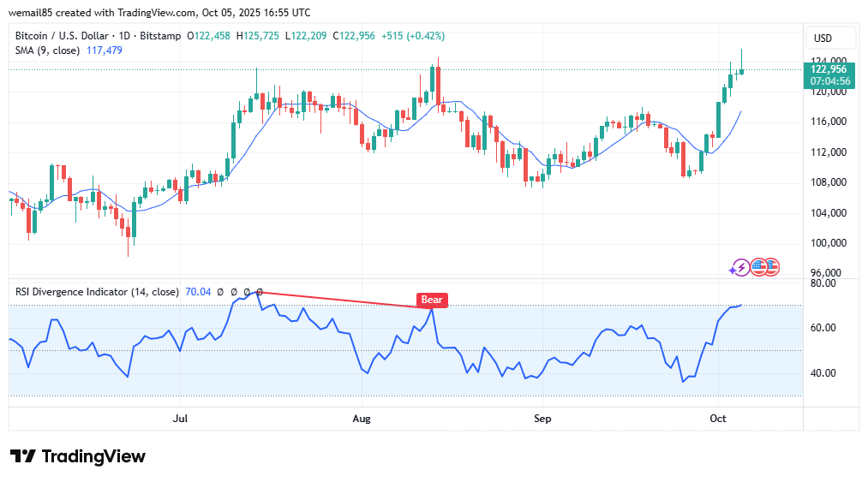Click the rightmost US flag event icon
868x482 pixels.
(x=770, y=267)
